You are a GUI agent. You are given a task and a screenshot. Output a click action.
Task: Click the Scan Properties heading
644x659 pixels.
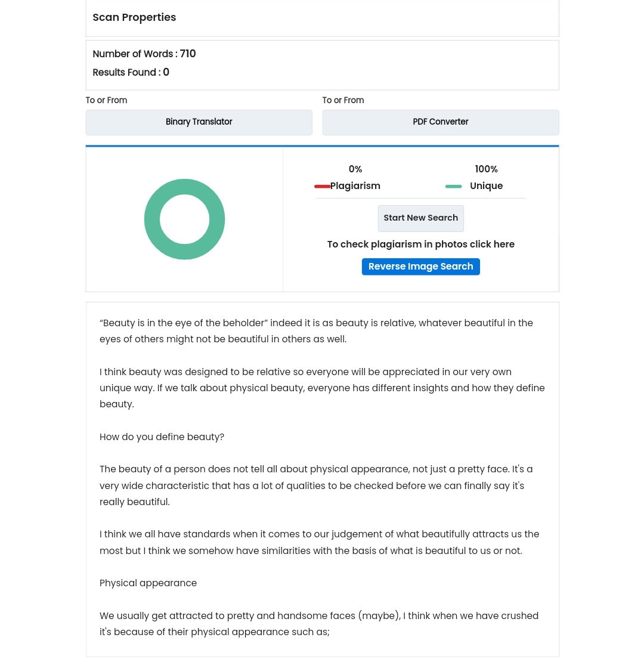[134, 17]
